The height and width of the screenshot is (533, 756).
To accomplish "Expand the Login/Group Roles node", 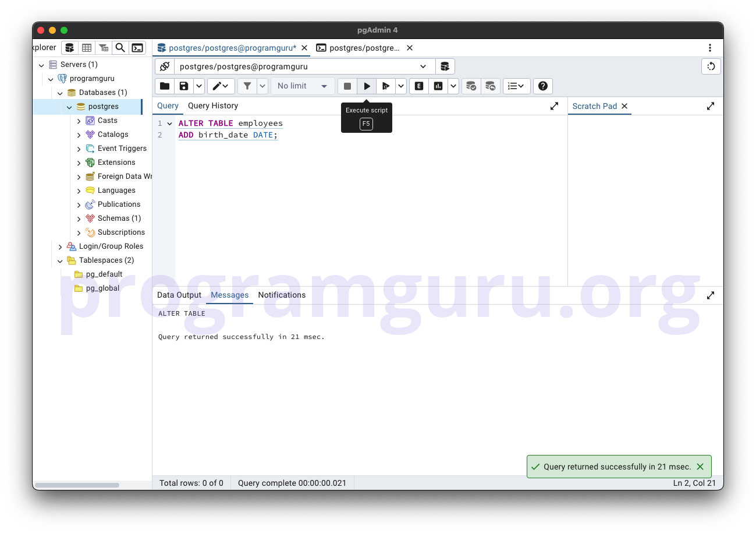I will 60,246.
